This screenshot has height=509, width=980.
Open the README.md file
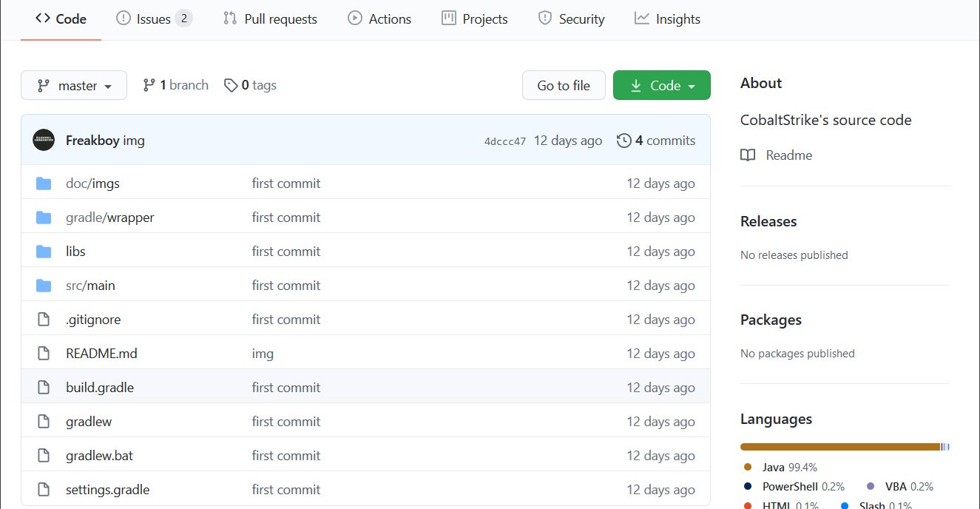point(101,354)
